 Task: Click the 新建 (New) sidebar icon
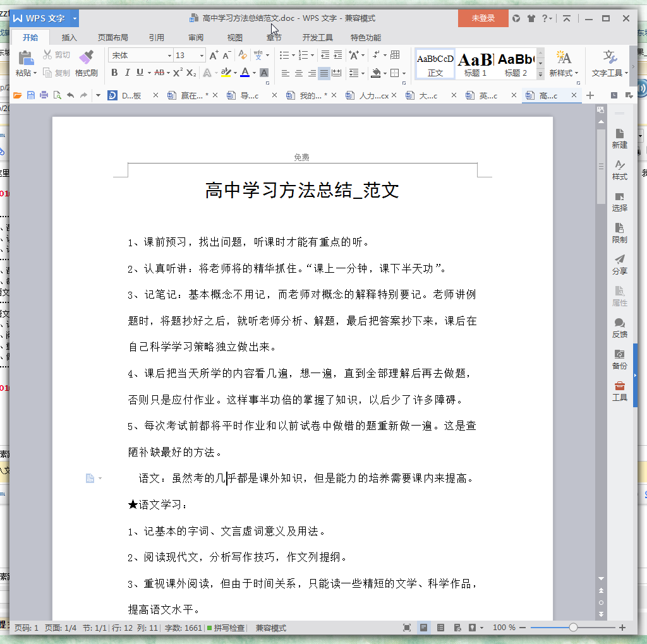click(620, 138)
